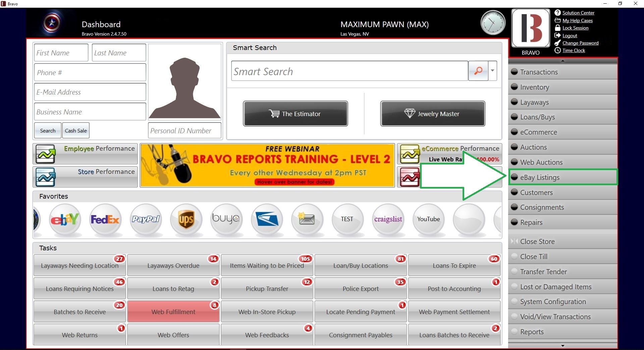Click the My Help Cases folder icon
This screenshot has width=644, height=350.
coord(557,20)
